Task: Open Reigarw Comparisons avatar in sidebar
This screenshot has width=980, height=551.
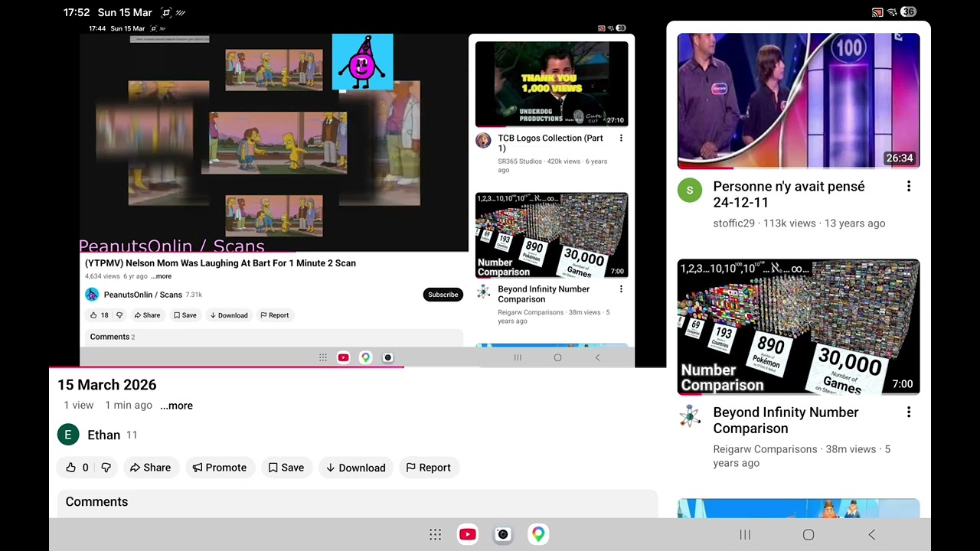Action: 690,416
